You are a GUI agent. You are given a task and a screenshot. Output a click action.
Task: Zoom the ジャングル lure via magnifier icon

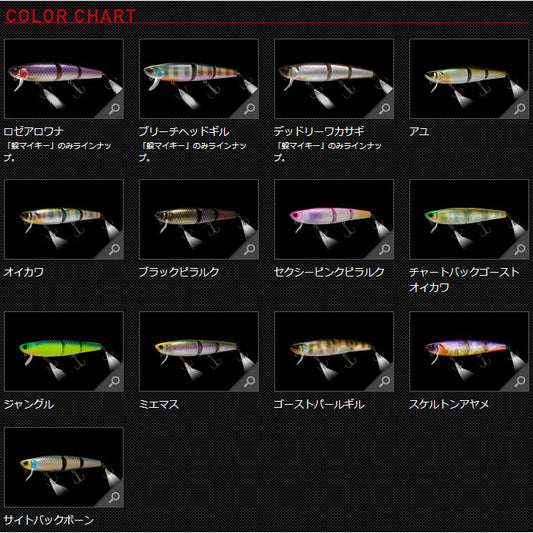click(x=115, y=381)
